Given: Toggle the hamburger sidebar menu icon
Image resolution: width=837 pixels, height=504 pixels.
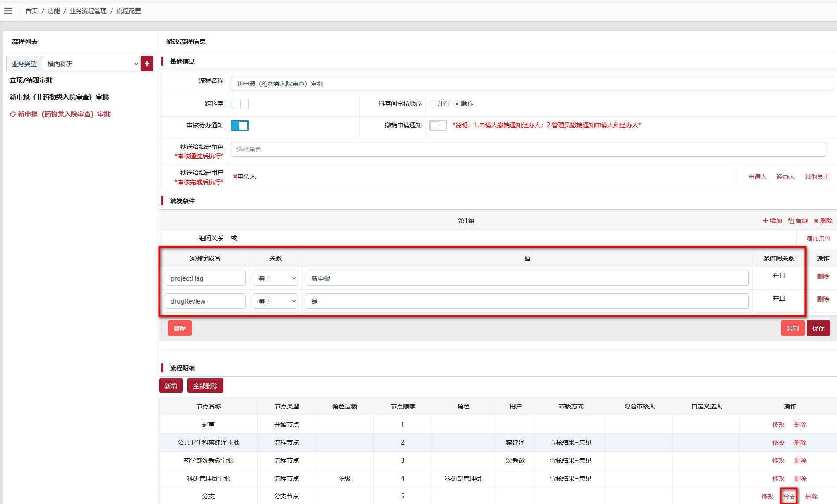Looking at the screenshot, I should tap(8, 11).
